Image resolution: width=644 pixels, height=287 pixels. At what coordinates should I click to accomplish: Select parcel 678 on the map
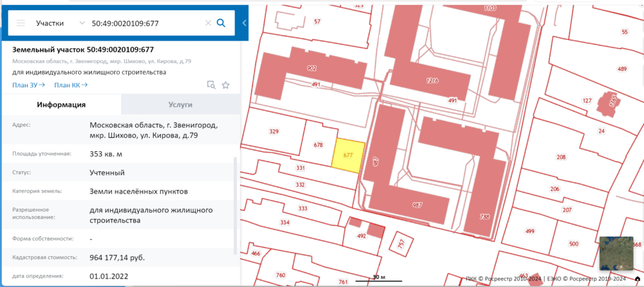coord(318,145)
